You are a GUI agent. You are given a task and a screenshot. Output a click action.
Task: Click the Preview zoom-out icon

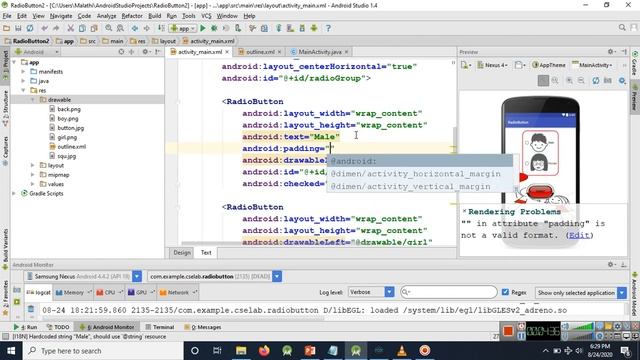pyautogui.click(x=581, y=81)
